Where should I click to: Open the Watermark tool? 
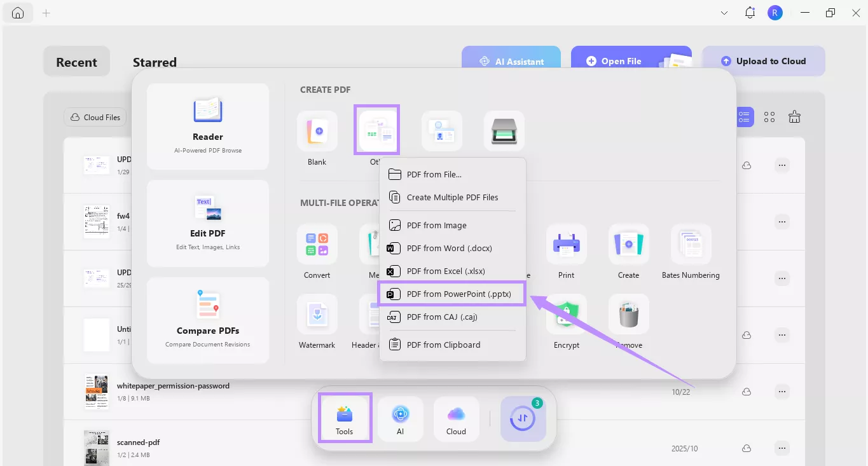click(317, 314)
